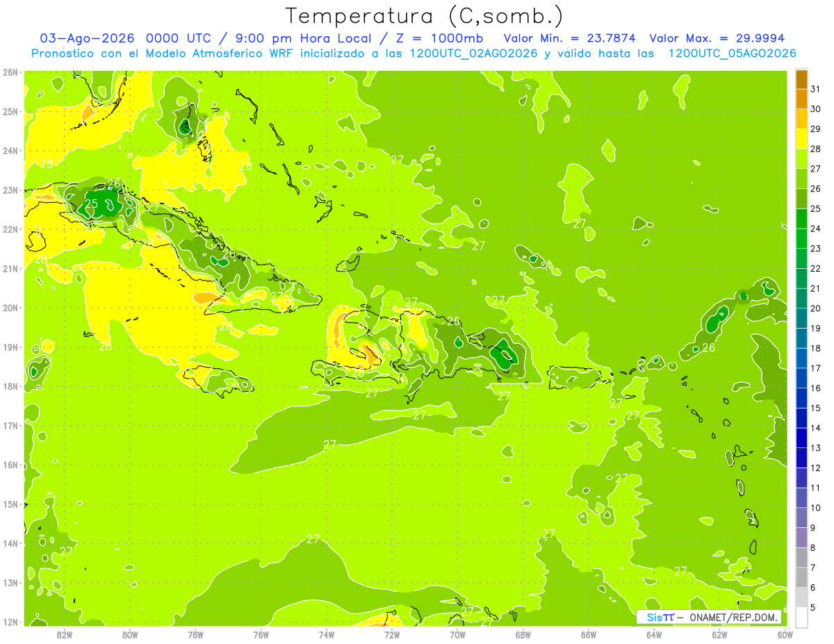Click the '82W' longitude axis label
The image size is (834, 644).
(x=65, y=634)
